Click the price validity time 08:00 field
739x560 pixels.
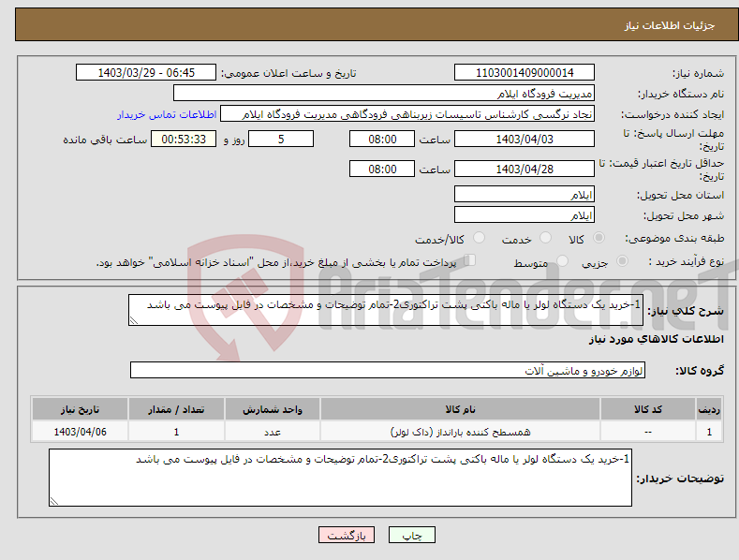point(382,169)
